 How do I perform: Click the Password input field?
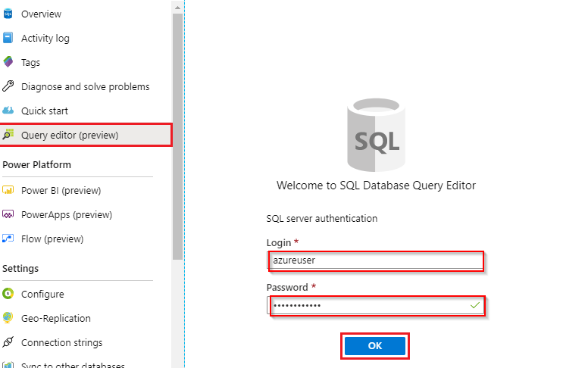[375, 305]
